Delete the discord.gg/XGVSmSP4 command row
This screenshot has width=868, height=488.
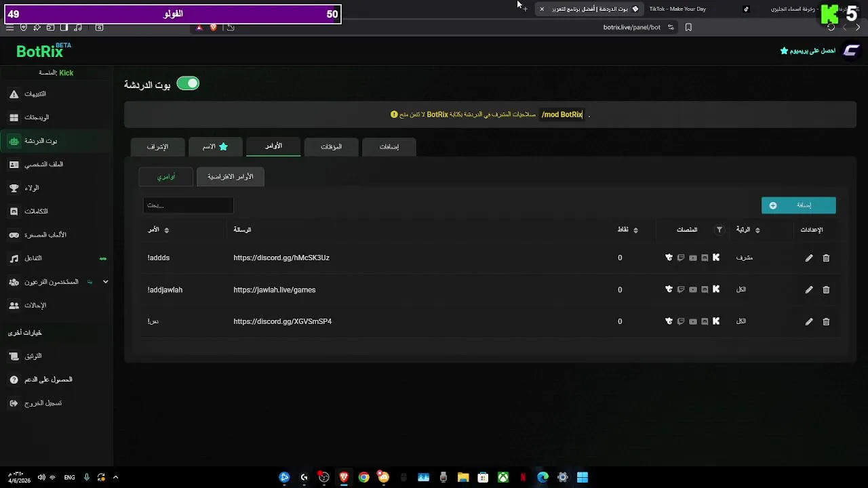[x=826, y=321]
